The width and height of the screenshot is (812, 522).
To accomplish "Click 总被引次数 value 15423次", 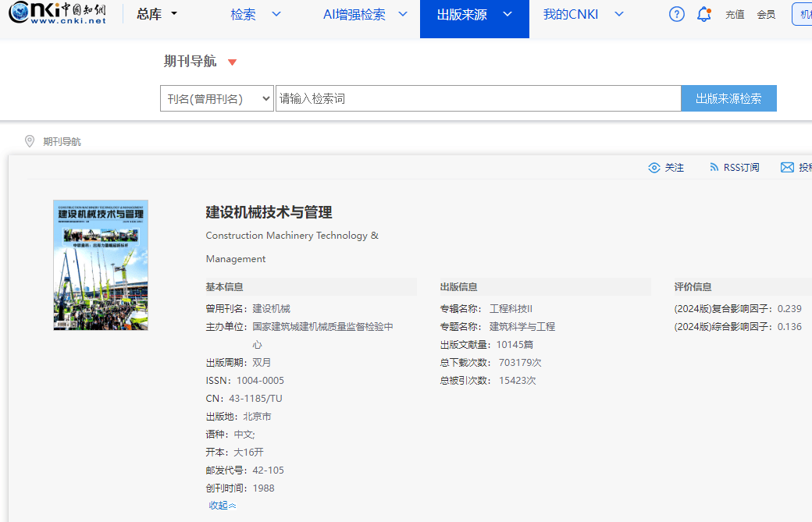I will click(518, 381).
